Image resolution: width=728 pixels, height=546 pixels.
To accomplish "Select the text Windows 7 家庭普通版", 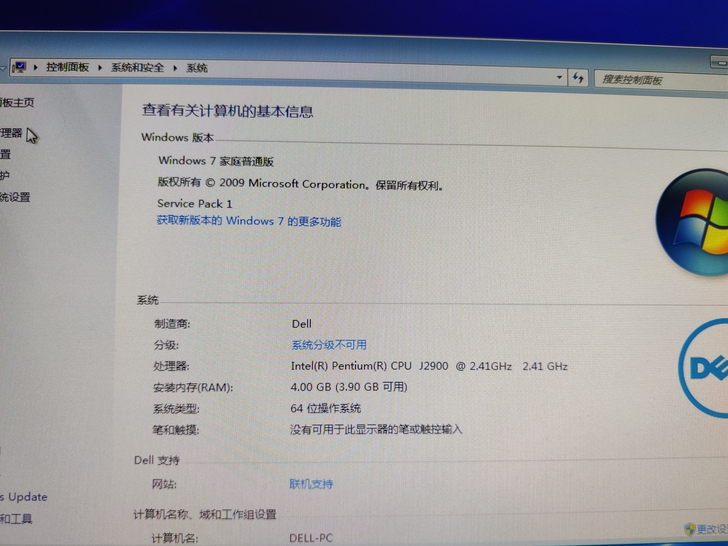I will 216,161.
